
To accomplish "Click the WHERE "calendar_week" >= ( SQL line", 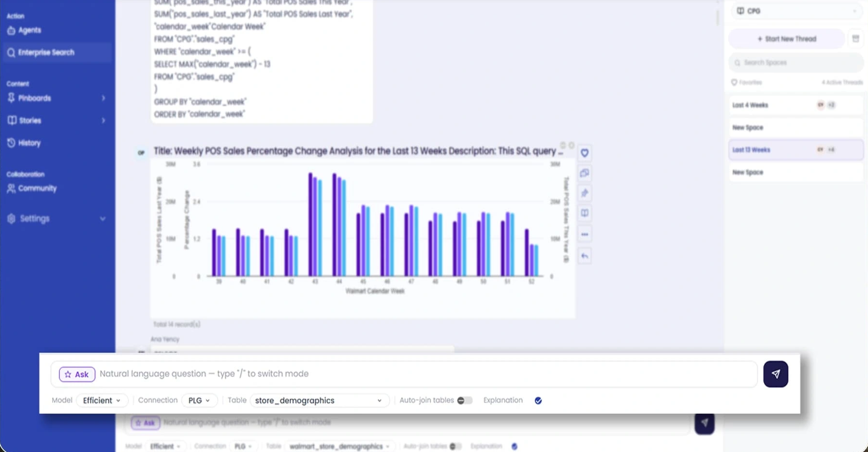I will [x=203, y=51].
